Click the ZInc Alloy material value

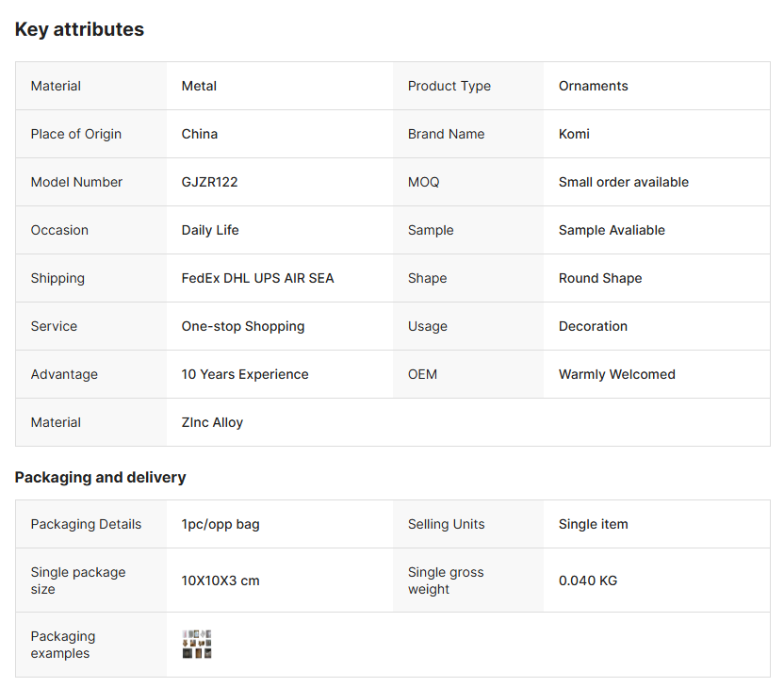click(212, 422)
